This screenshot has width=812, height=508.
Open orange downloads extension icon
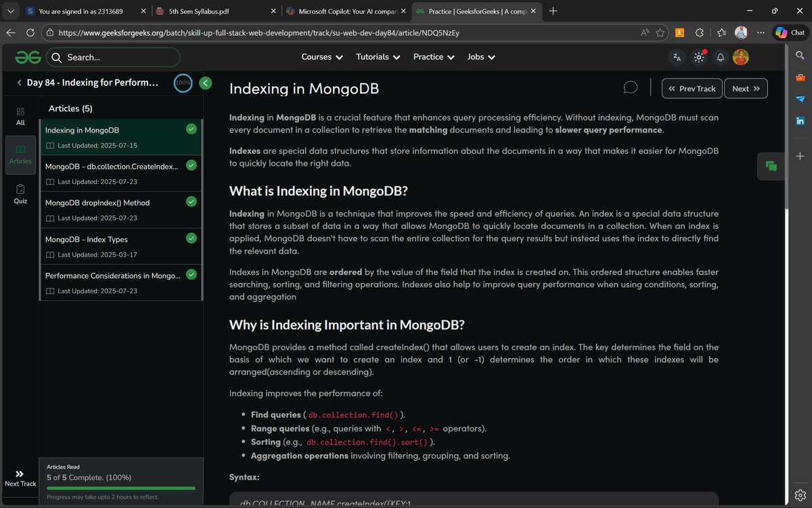[x=680, y=33]
